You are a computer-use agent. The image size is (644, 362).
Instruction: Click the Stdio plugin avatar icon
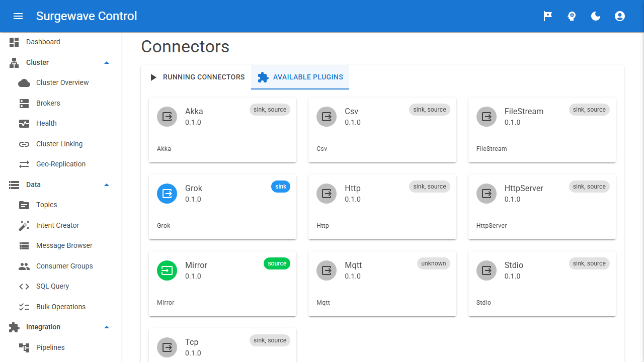[x=487, y=270]
